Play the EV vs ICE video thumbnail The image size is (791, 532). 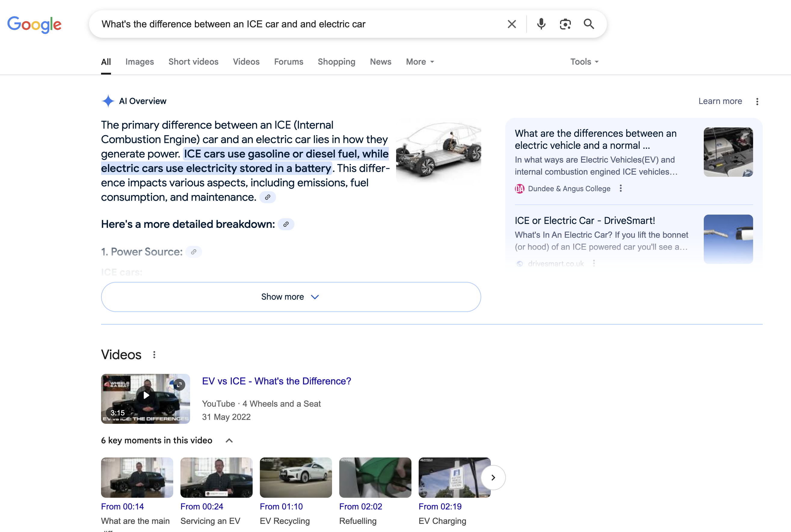[145, 399]
